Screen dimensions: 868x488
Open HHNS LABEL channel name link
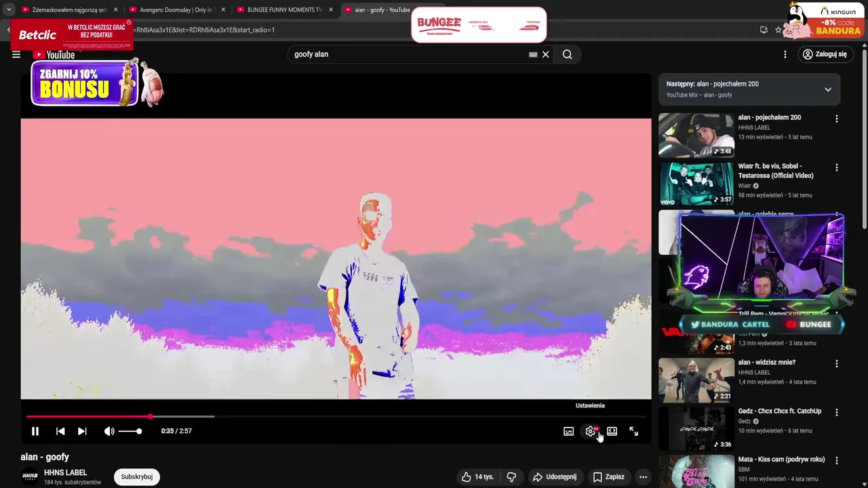pyautogui.click(x=66, y=472)
